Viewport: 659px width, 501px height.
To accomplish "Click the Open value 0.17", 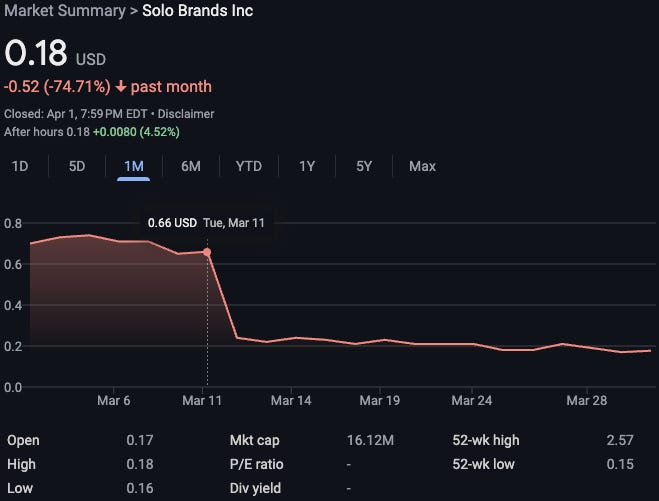I will click(140, 440).
